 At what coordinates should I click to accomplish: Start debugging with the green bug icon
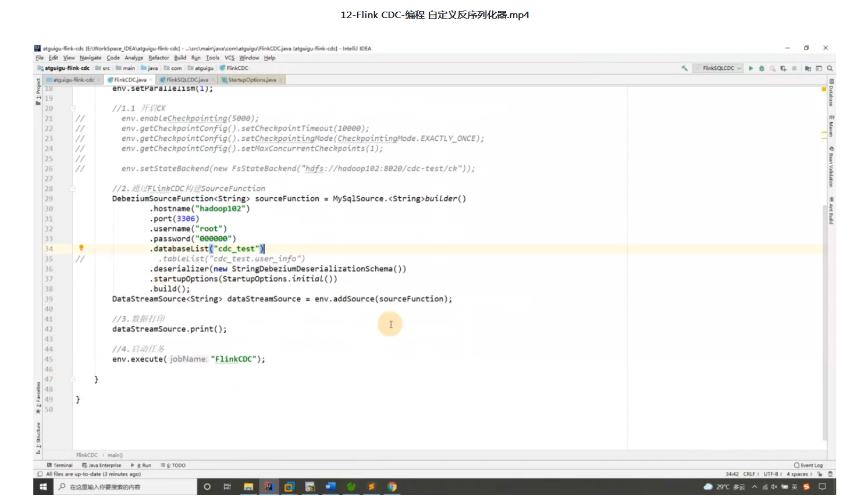[762, 68]
